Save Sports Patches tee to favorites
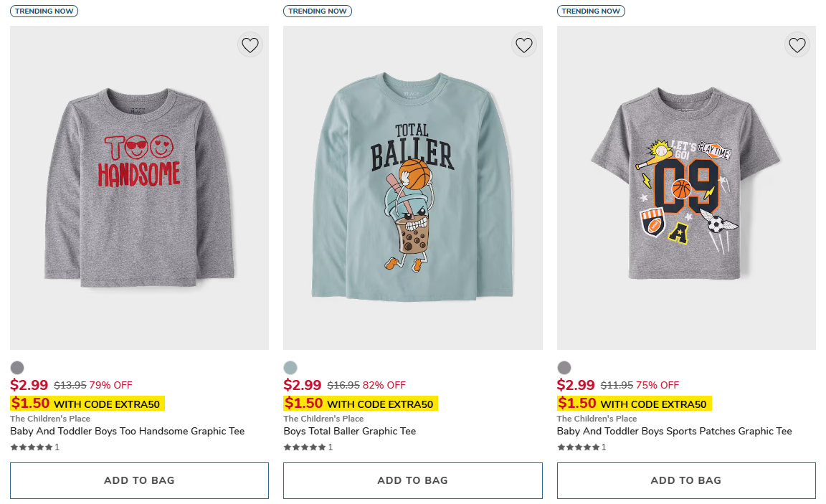 (x=797, y=44)
